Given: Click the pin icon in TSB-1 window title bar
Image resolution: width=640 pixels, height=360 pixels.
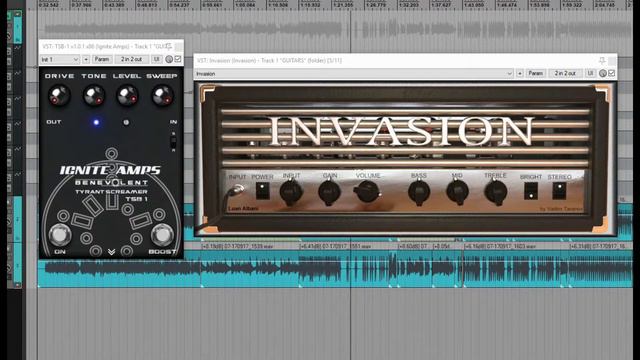Looking at the screenshot, I should point(169,47).
